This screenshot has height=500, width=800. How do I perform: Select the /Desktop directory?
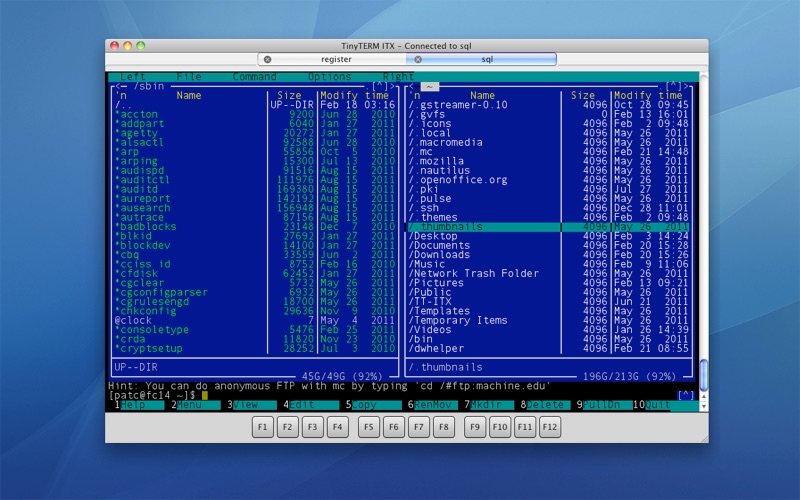pyautogui.click(x=548, y=236)
